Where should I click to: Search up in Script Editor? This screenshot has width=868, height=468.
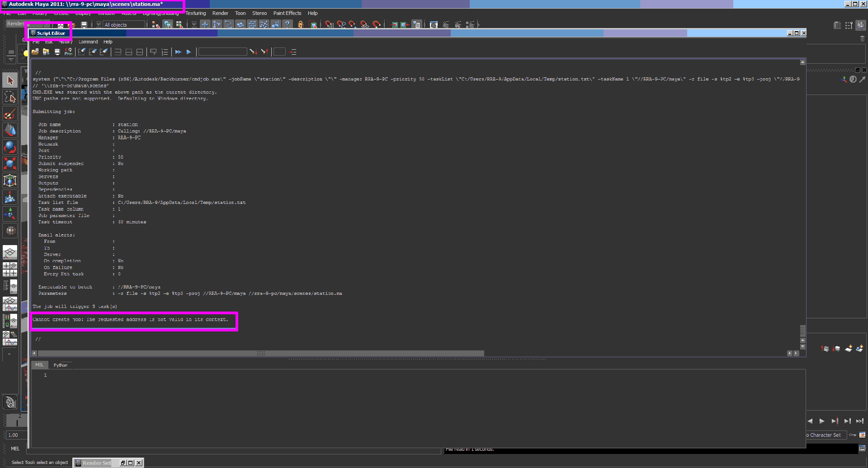click(x=264, y=52)
